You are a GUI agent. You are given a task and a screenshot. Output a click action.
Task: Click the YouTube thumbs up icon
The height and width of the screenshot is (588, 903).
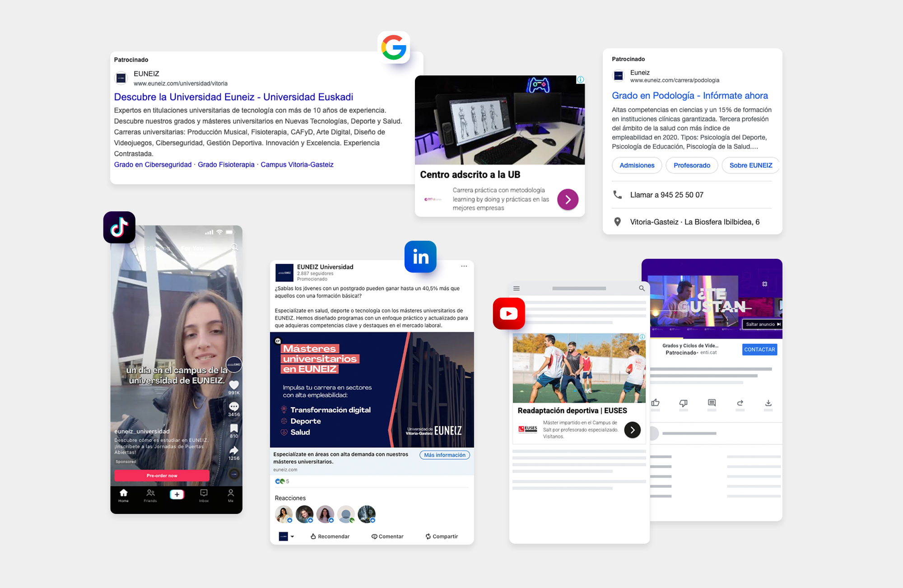(x=656, y=403)
